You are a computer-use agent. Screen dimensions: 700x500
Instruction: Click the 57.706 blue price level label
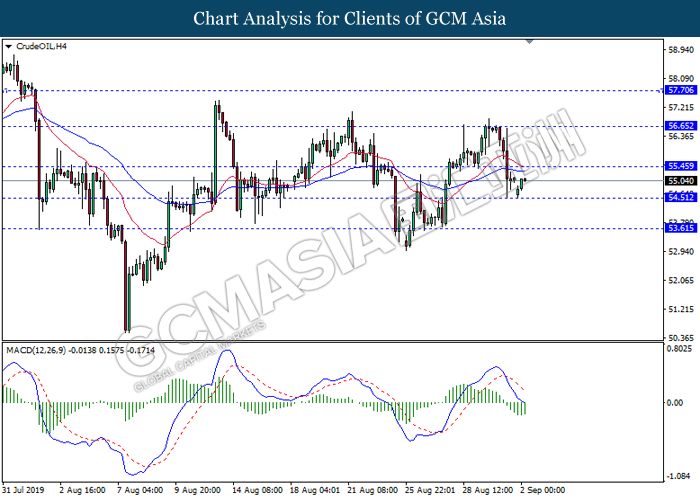tap(680, 90)
